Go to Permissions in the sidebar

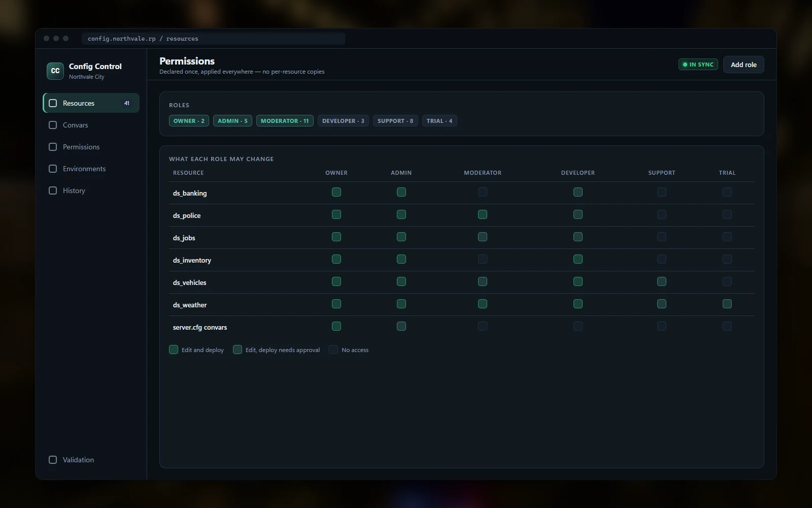tap(91, 147)
